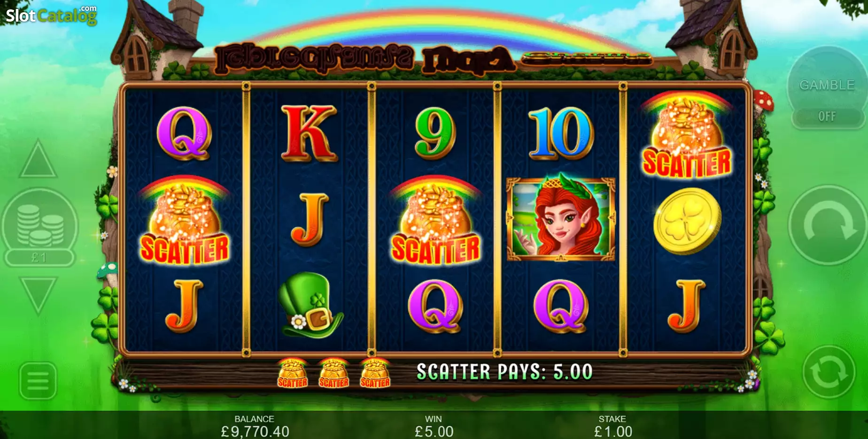
Task: Click the scatter pot on the first reel
Action: [185, 220]
